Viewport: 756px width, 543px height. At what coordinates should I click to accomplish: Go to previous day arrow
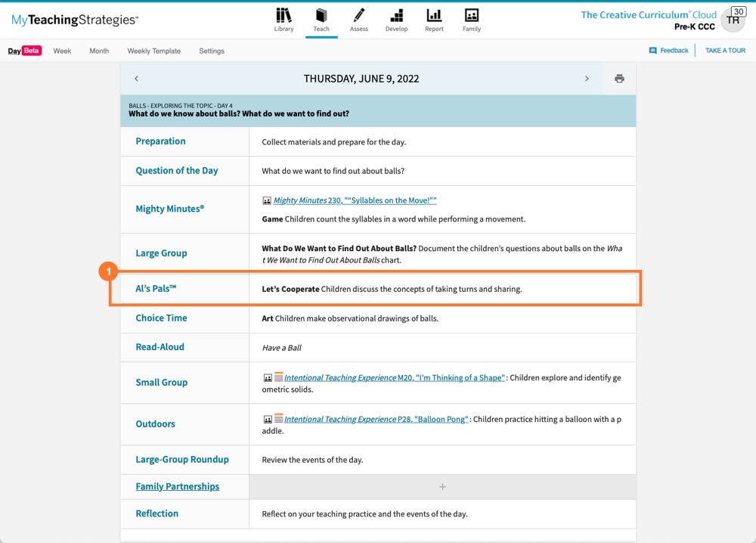point(137,79)
